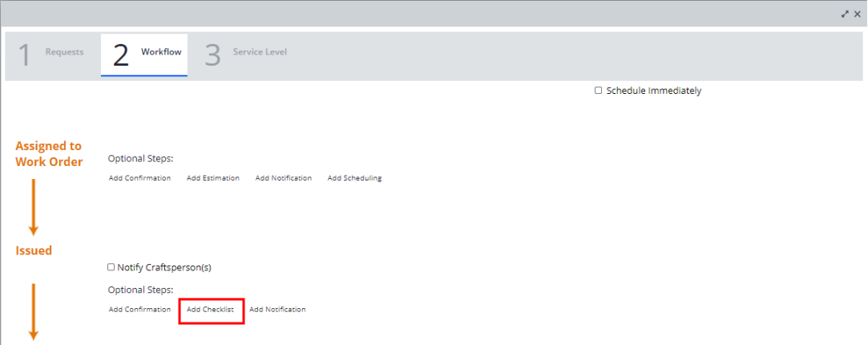The width and height of the screenshot is (868, 345).
Task: Click the orange arrow below Issued
Action: point(34,310)
